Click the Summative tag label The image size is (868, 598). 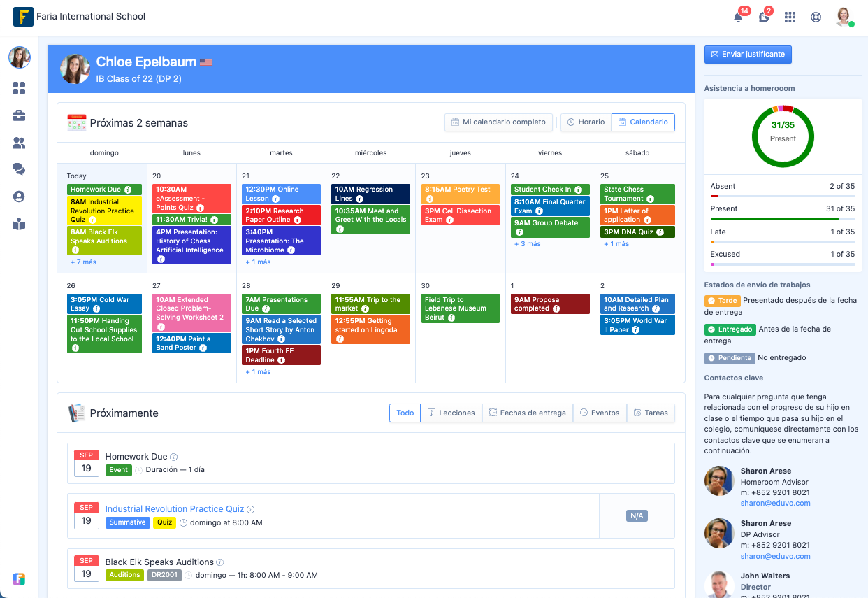127,522
